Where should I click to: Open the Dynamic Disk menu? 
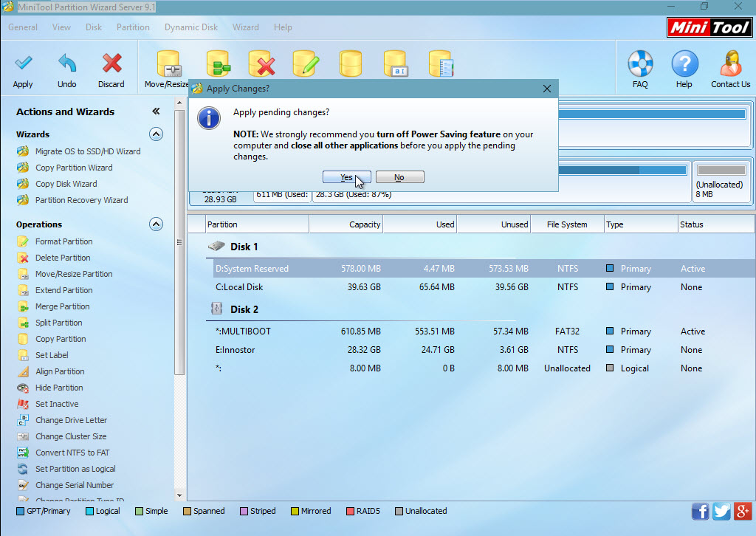click(x=191, y=27)
